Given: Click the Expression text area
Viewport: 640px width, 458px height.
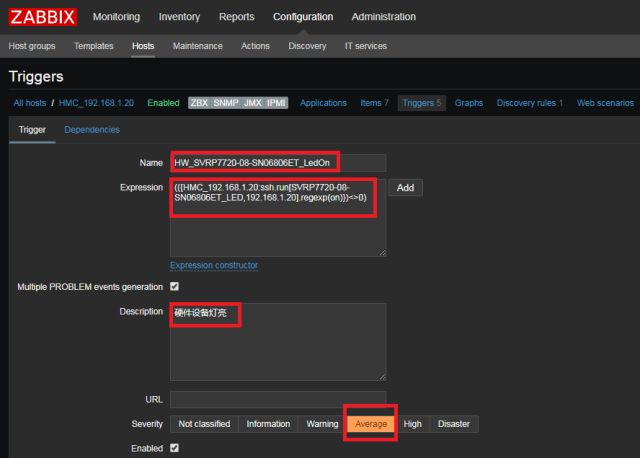Looking at the screenshot, I should (x=278, y=218).
